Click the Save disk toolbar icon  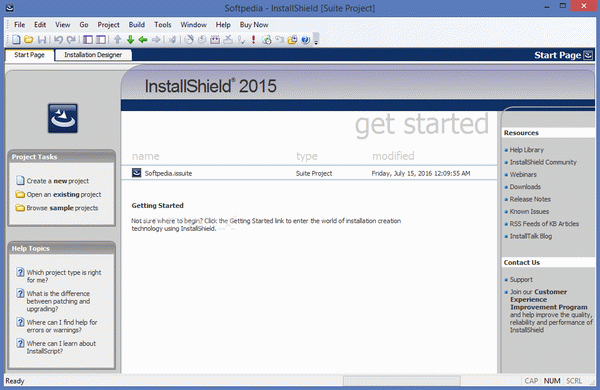pos(42,39)
